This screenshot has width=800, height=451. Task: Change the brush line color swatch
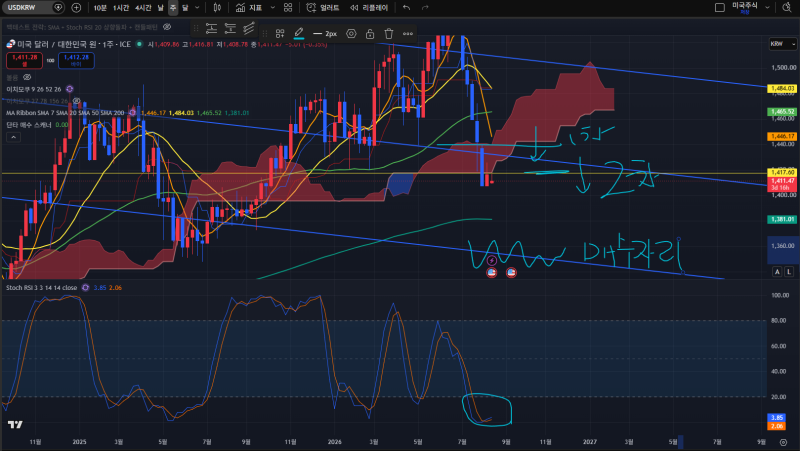pyautogui.click(x=299, y=34)
